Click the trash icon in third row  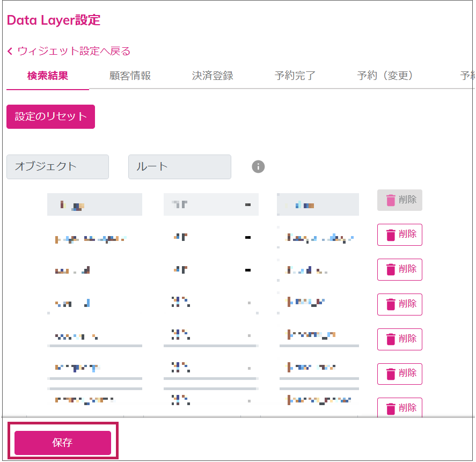pyautogui.click(x=391, y=269)
